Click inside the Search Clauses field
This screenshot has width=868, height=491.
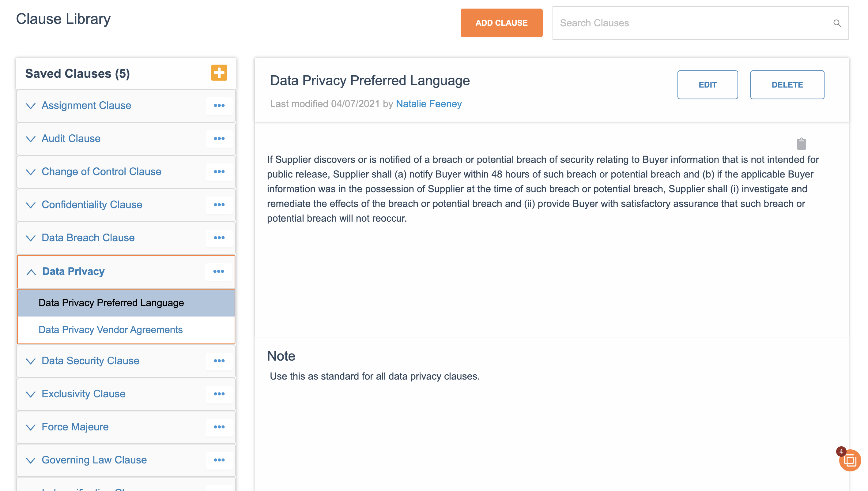(675, 23)
